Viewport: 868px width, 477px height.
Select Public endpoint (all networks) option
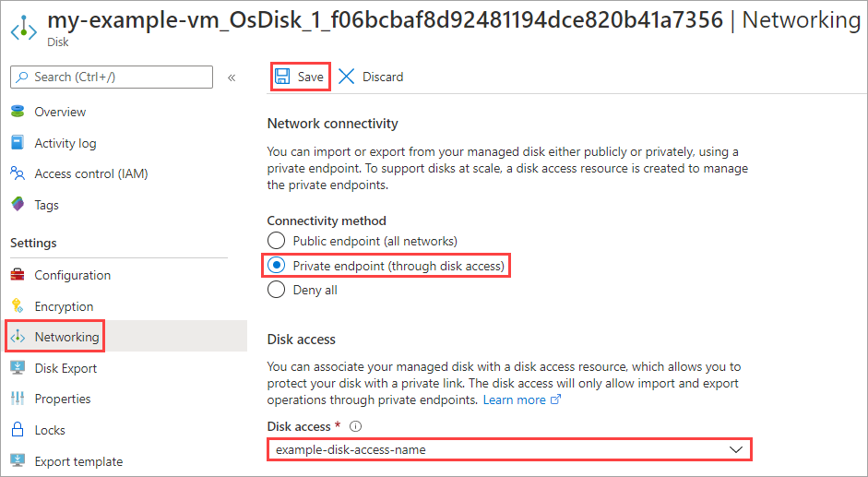pyautogui.click(x=276, y=241)
